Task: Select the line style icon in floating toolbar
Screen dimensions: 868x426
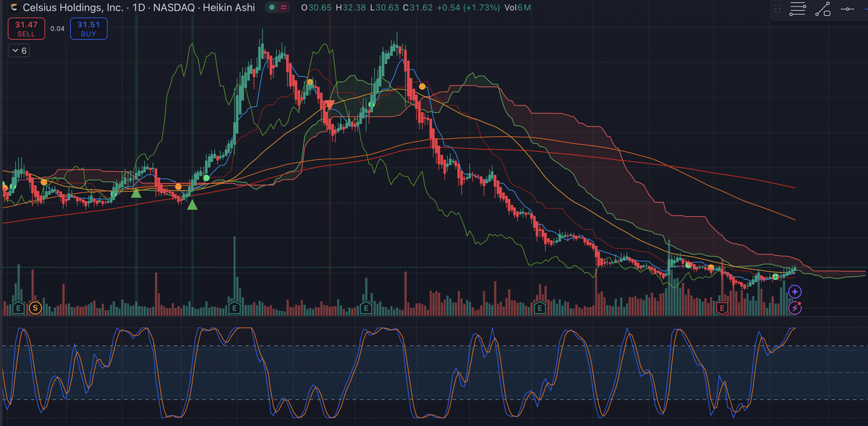Action: tap(822, 9)
